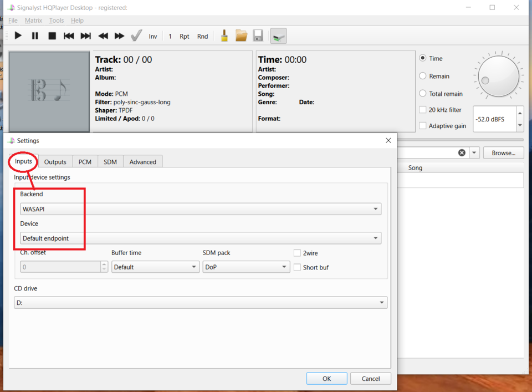Pause playback in the toolbar

[x=35, y=35]
